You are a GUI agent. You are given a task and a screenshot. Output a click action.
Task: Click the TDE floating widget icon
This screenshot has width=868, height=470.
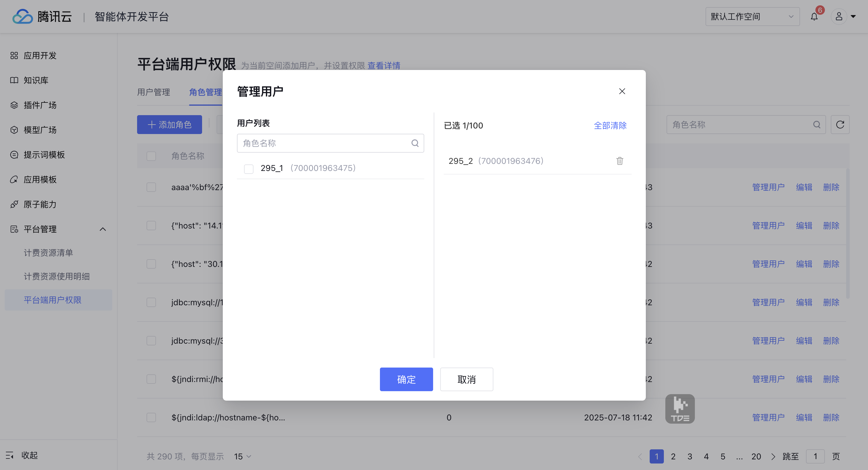tap(680, 409)
